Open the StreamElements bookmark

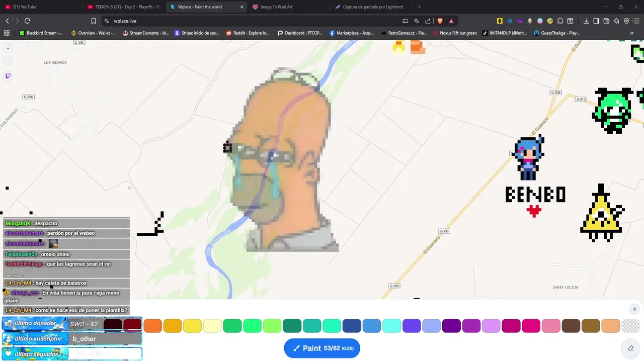coord(146,33)
